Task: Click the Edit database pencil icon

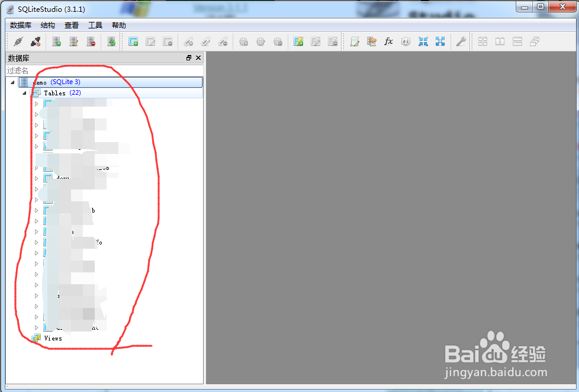Action: pos(74,41)
